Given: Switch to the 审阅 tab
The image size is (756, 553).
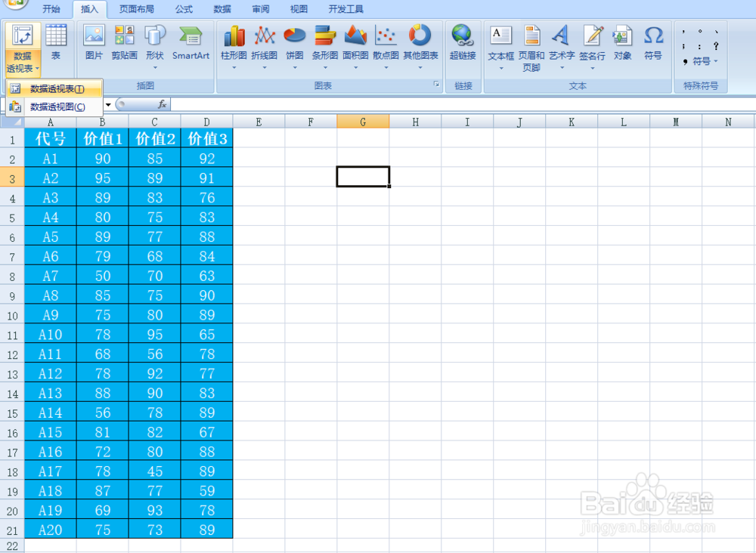Looking at the screenshot, I should (x=260, y=8).
